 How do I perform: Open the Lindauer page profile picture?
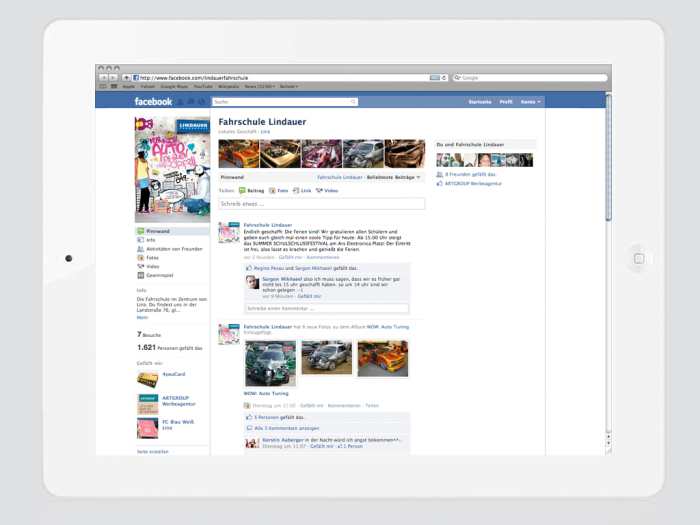click(x=172, y=170)
